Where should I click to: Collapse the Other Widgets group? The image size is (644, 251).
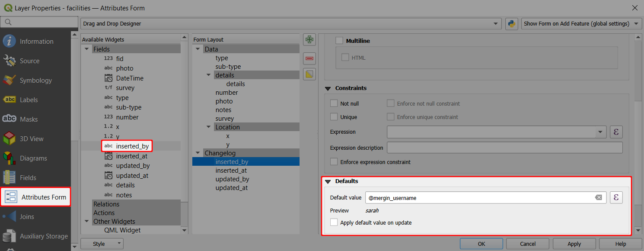click(87, 222)
